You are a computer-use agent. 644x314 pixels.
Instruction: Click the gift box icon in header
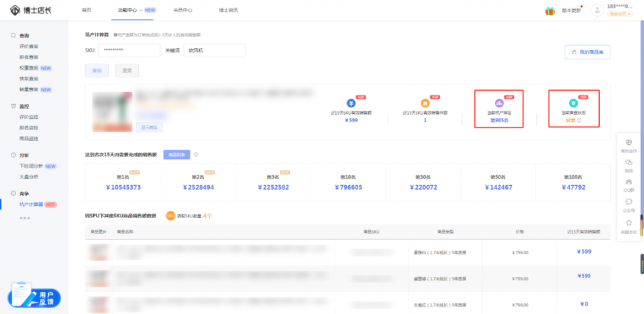pyautogui.click(x=549, y=11)
